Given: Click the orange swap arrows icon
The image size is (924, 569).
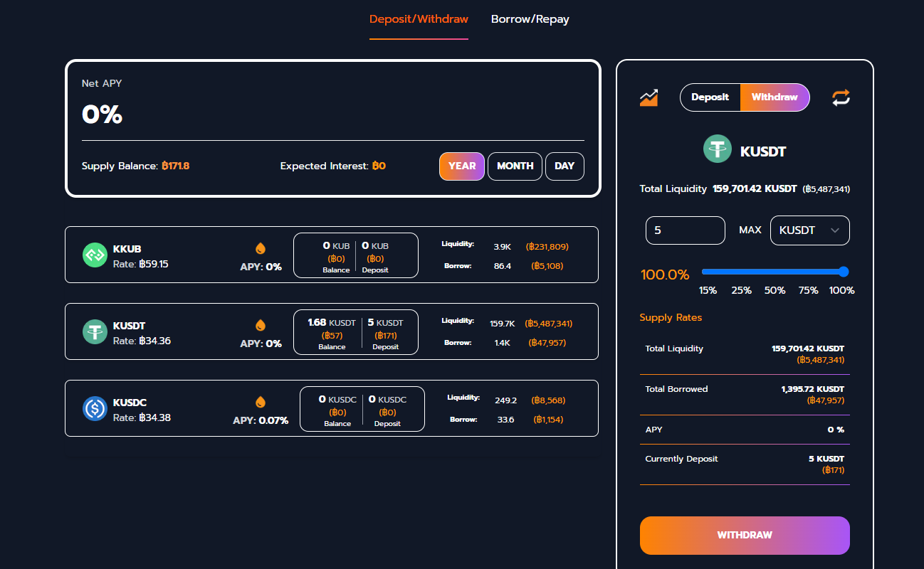Looking at the screenshot, I should pyautogui.click(x=841, y=97).
